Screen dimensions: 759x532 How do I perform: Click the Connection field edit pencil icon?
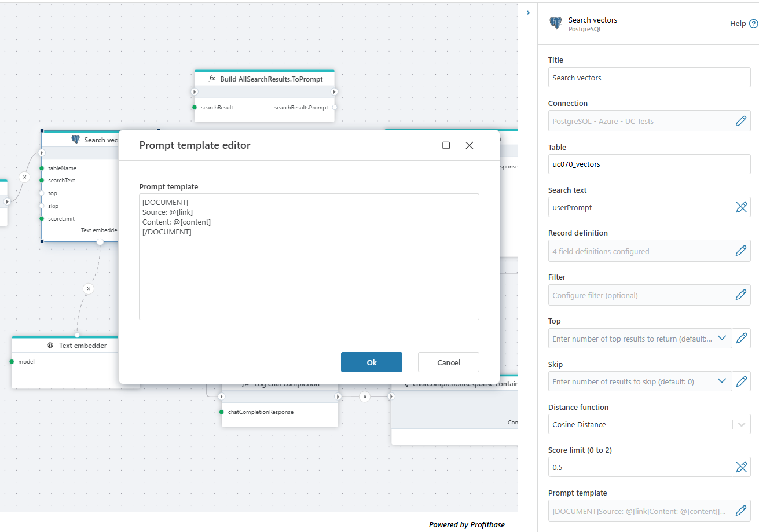click(x=740, y=121)
